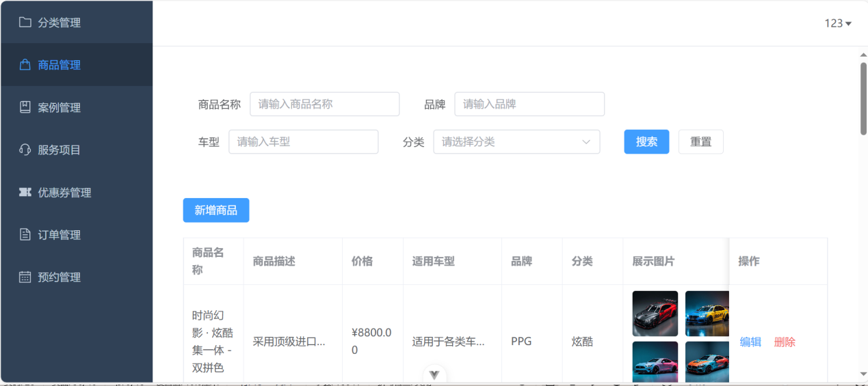Open the 分类管理 menu item
The image size is (868, 386).
click(x=77, y=22)
